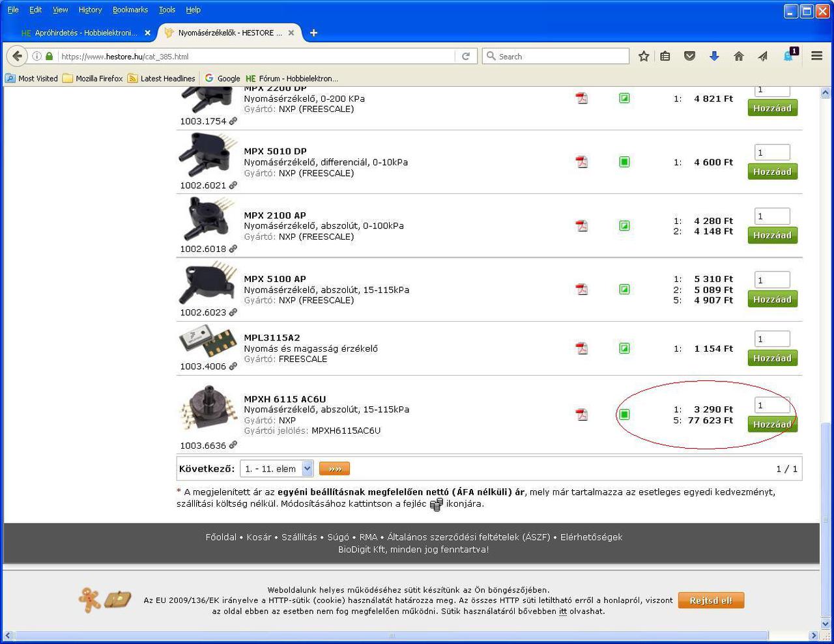Image resolution: width=834 pixels, height=644 pixels.
Task: Go to next page with orange arrow button
Action: click(334, 469)
